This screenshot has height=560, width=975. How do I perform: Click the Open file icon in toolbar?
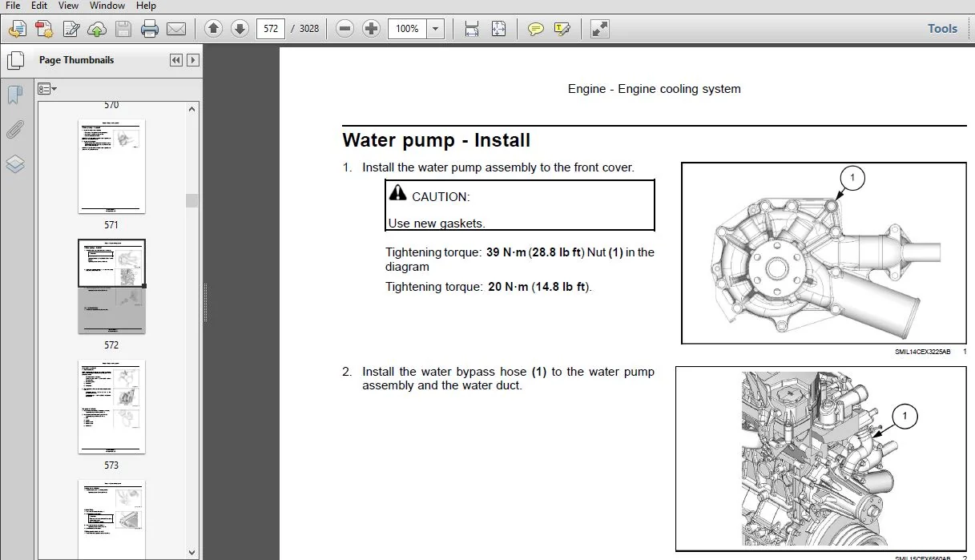[17, 30]
